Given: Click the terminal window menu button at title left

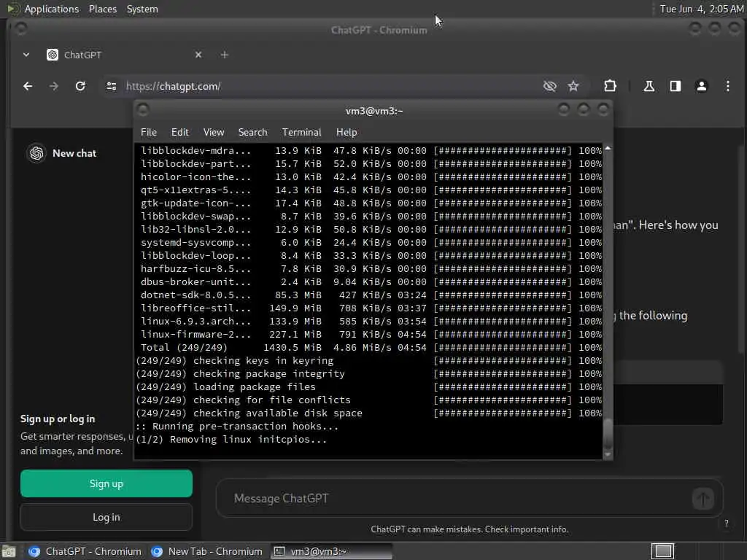Looking at the screenshot, I should [x=143, y=111].
